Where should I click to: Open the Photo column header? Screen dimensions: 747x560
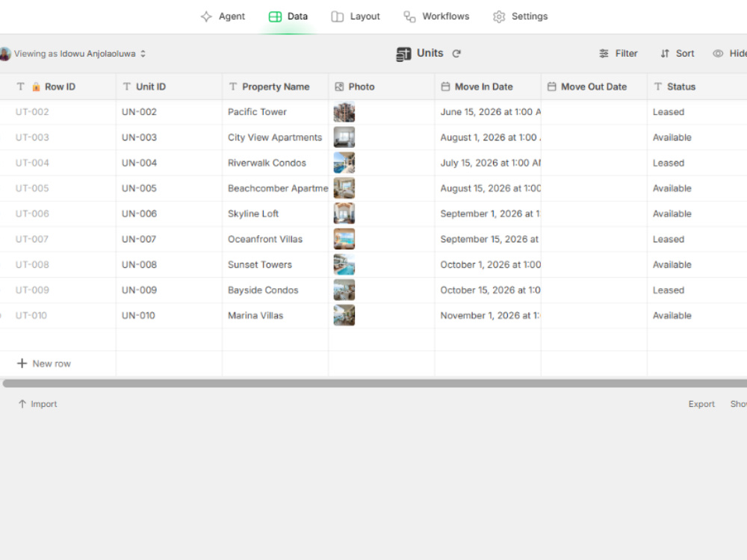coord(382,87)
